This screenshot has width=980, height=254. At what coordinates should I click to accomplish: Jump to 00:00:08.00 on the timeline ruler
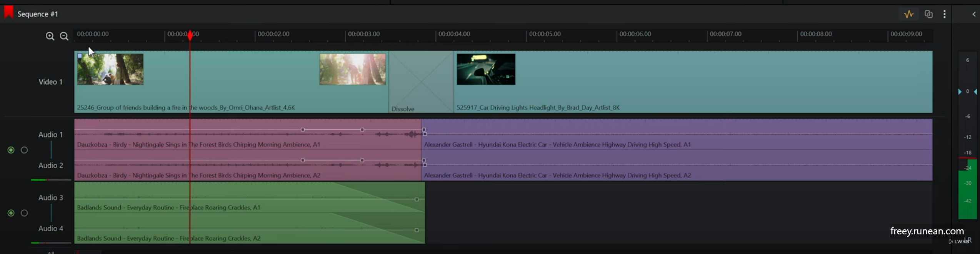pos(816,34)
